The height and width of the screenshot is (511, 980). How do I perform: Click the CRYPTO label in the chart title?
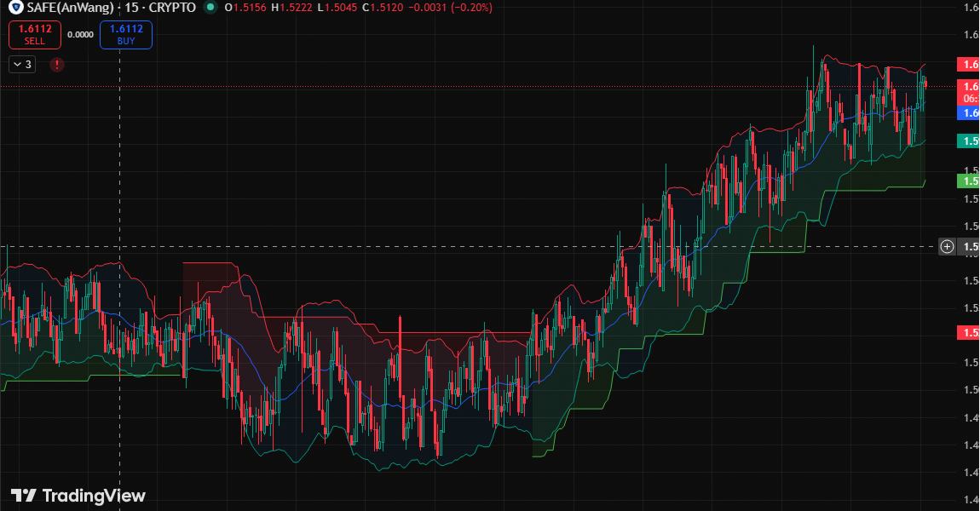171,8
